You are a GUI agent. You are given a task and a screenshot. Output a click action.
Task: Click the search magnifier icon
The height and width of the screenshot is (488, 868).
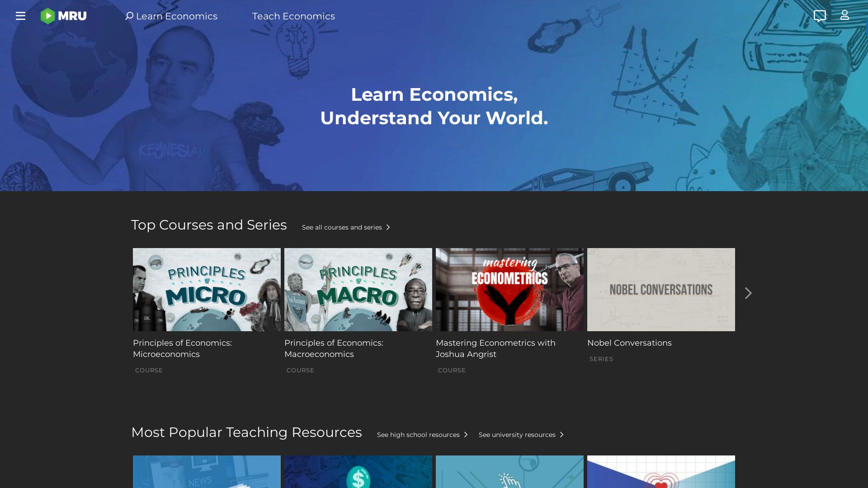tap(129, 16)
